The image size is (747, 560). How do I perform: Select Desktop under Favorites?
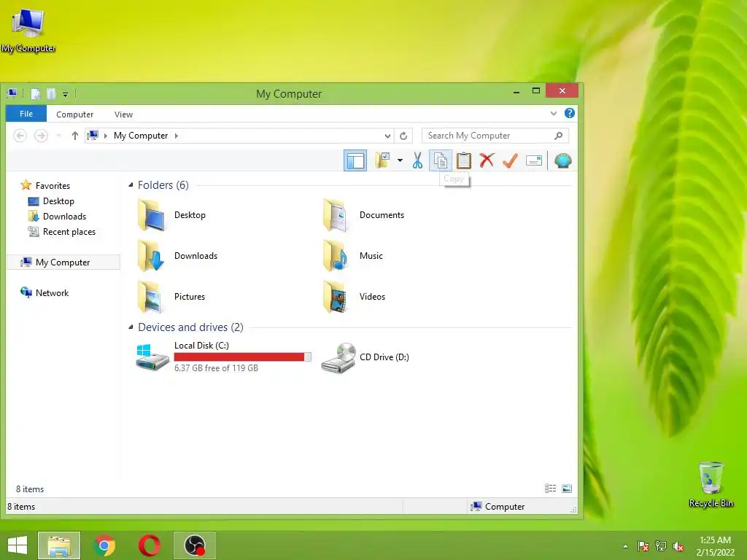coord(52,201)
